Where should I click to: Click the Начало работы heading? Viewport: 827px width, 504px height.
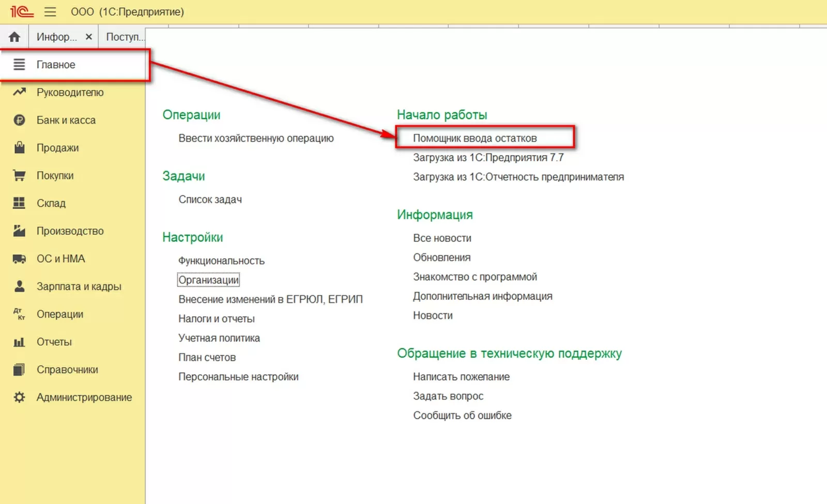point(442,115)
